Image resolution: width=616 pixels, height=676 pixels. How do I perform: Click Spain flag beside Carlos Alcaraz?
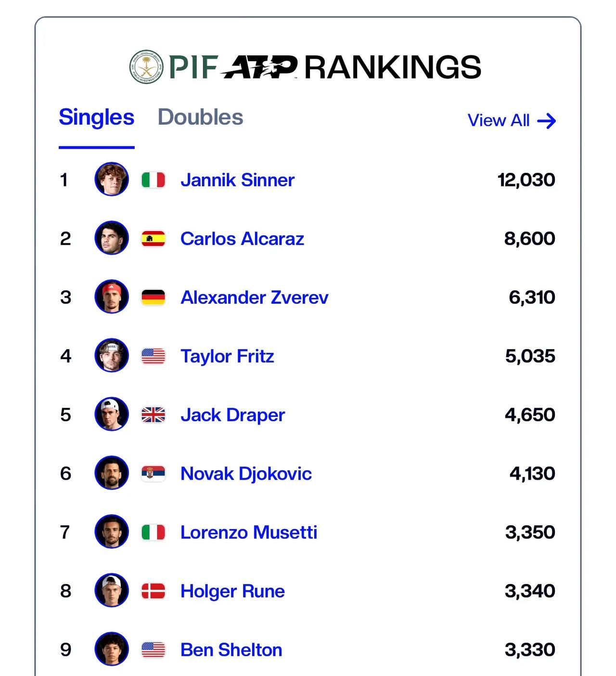tap(154, 239)
